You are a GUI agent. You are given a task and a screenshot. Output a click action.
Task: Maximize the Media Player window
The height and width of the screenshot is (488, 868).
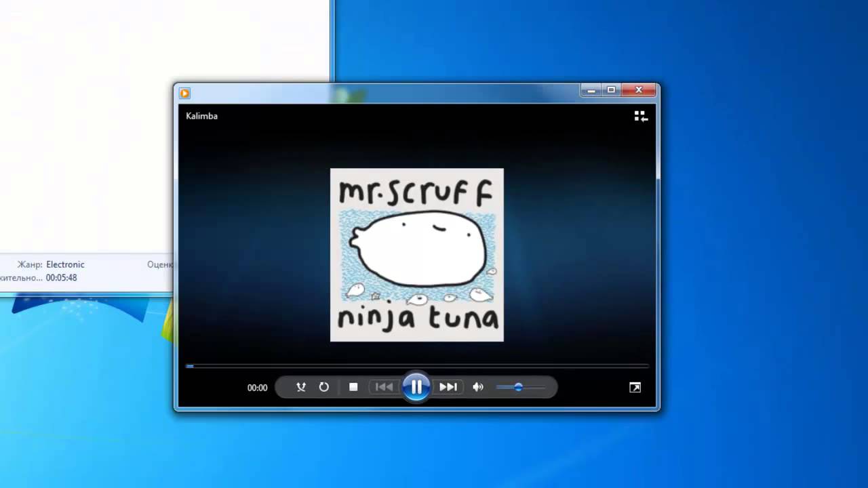pos(611,89)
